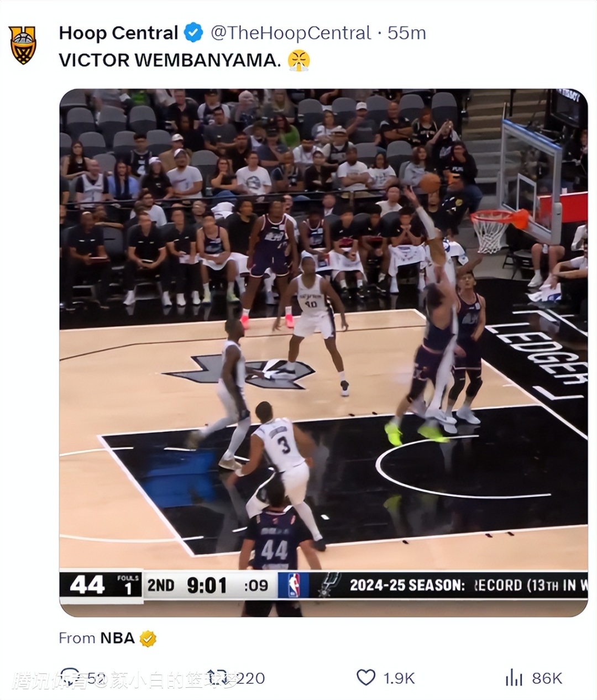
Task: Open the Hoop Central profile avatar
Action: pyautogui.click(x=23, y=45)
